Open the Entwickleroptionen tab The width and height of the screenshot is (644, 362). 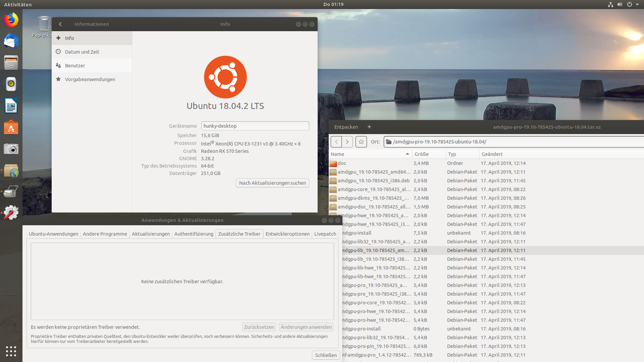287,234
